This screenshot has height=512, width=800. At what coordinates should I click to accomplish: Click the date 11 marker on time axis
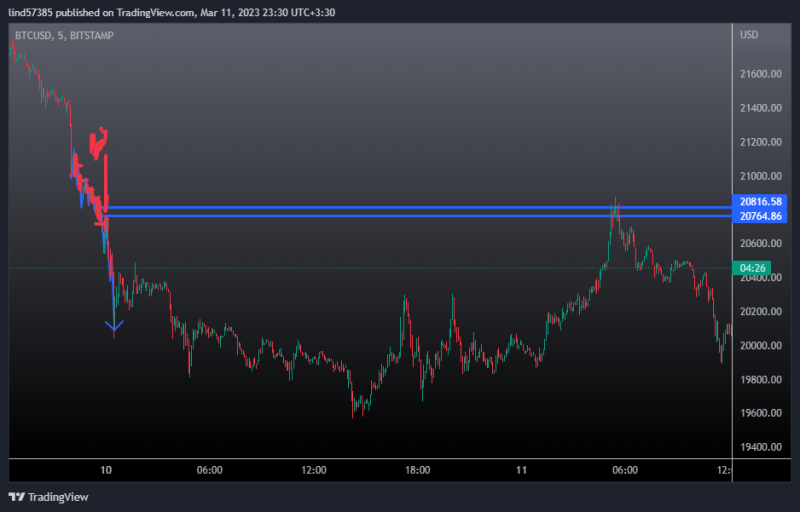521,470
